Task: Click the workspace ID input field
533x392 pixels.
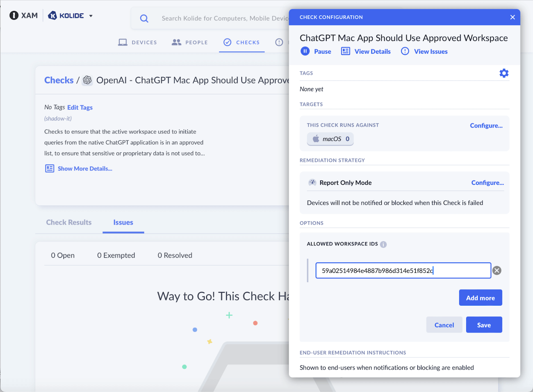Action: pyautogui.click(x=403, y=270)
